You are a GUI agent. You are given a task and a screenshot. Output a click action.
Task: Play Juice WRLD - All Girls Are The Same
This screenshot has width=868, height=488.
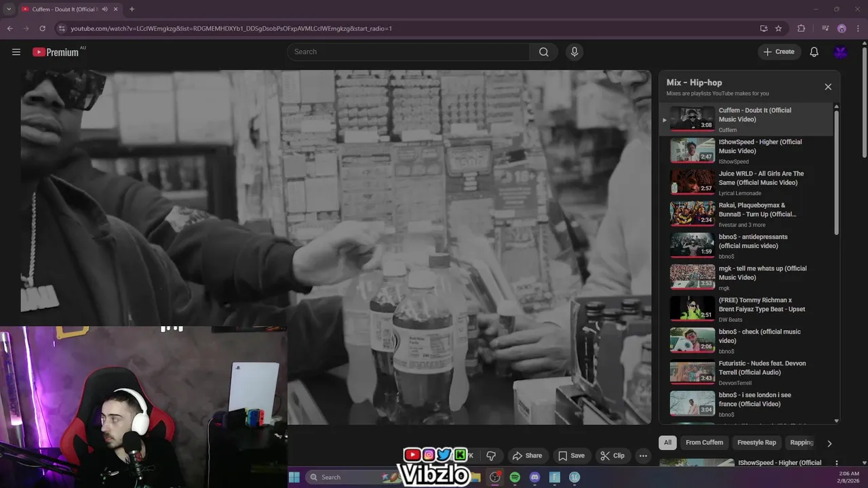pos(746,183)
